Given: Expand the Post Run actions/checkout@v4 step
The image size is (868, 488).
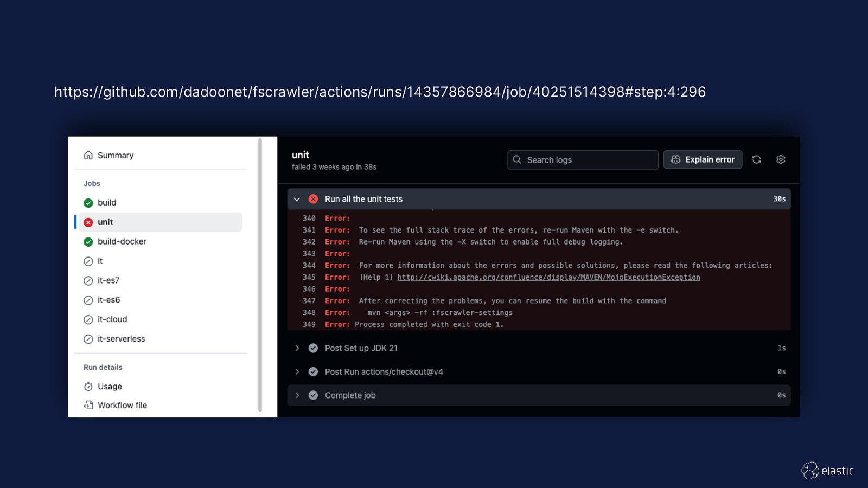Looking at the screenshot, I should 297,372.
